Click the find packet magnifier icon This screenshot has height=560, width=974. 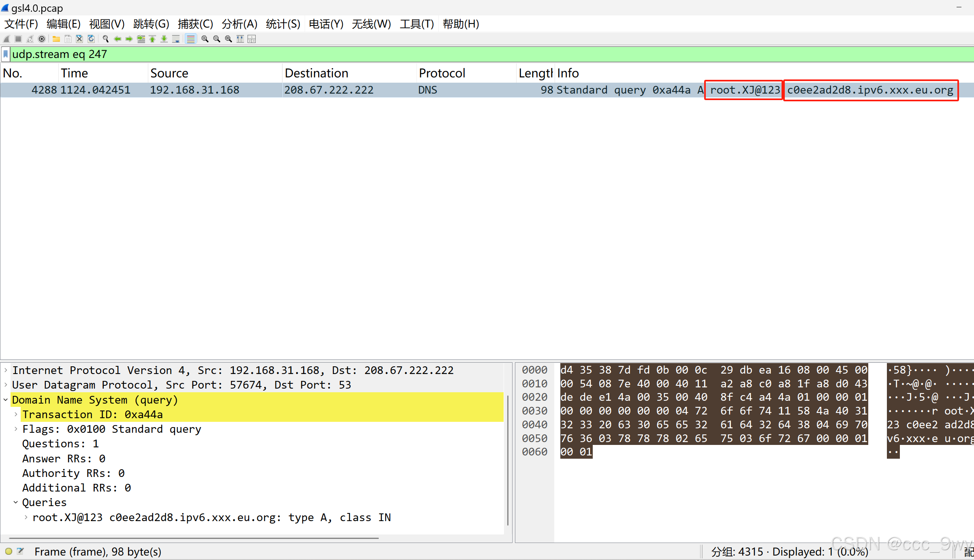click(x=106, y=39)
